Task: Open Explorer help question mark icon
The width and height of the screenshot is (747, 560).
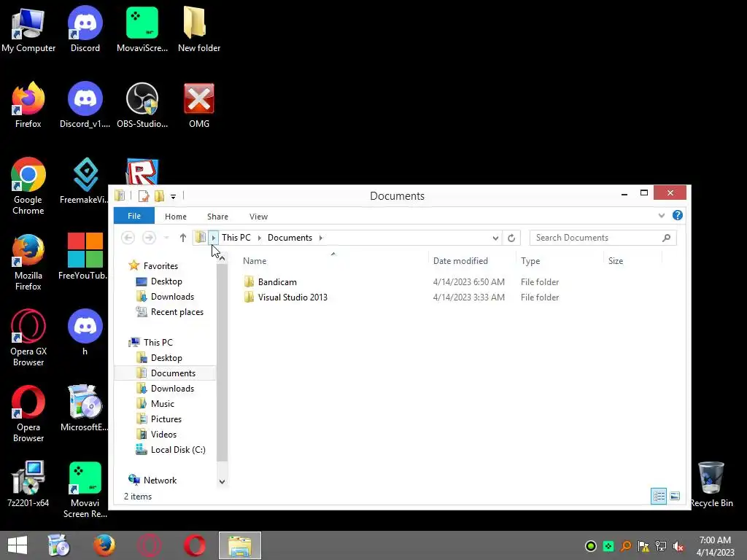Action: (x=678, y=215)
